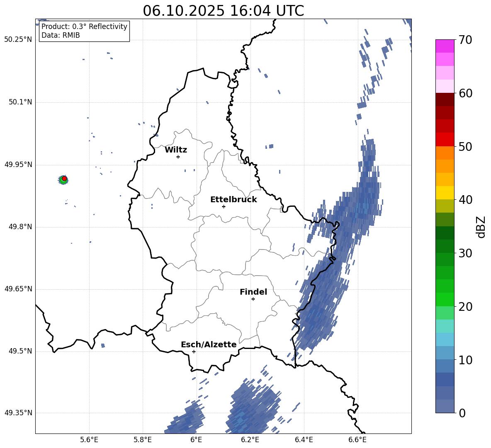Click the 6°E longitude label

tap(196, 440)
